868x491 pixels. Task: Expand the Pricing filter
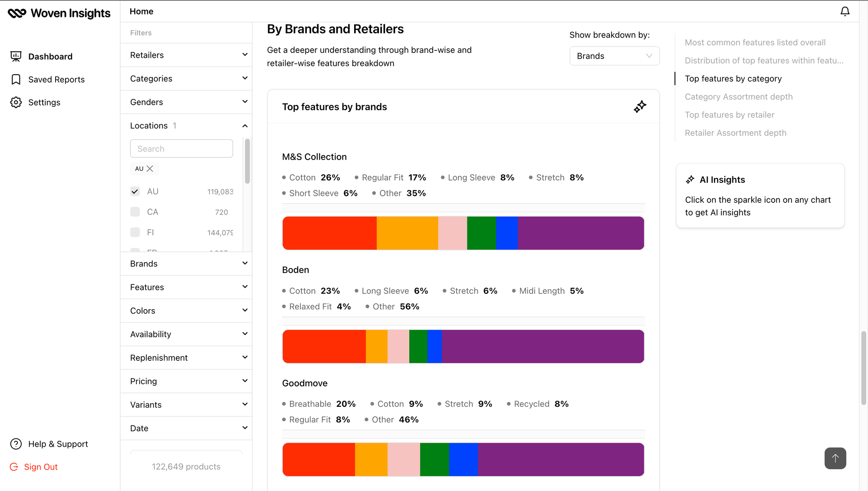pos(186,381)
